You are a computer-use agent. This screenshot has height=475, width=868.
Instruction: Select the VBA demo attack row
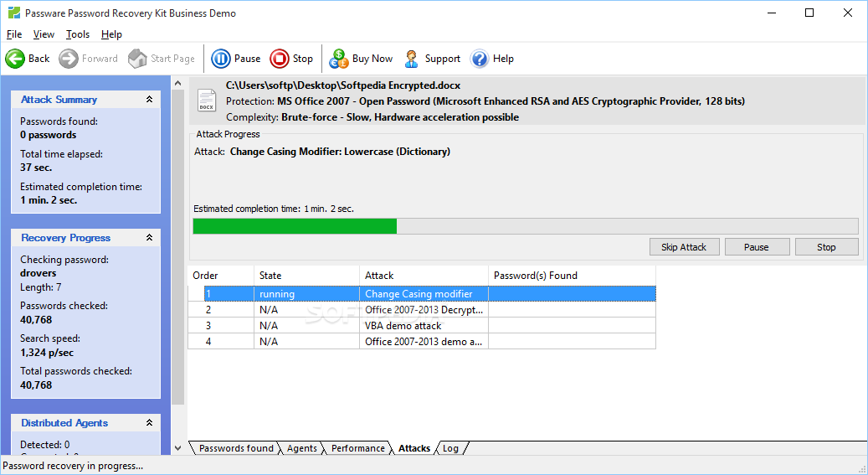tap(422, 326)
